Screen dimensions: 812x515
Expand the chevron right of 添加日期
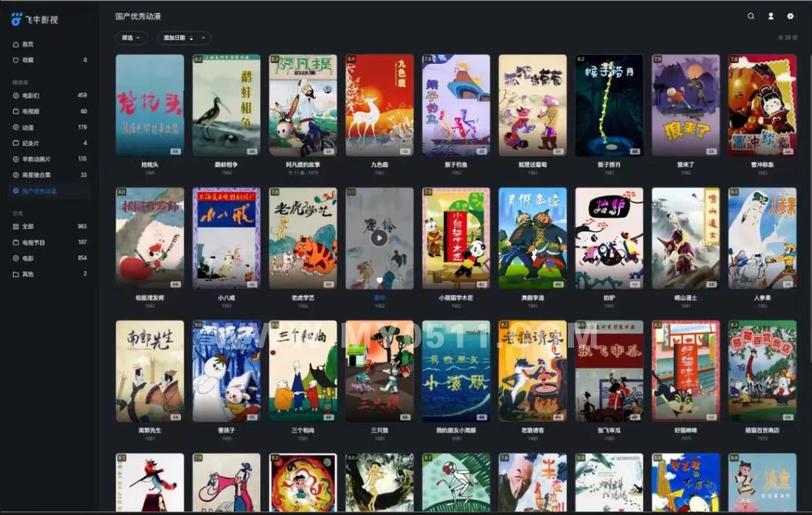coord(203,38)
